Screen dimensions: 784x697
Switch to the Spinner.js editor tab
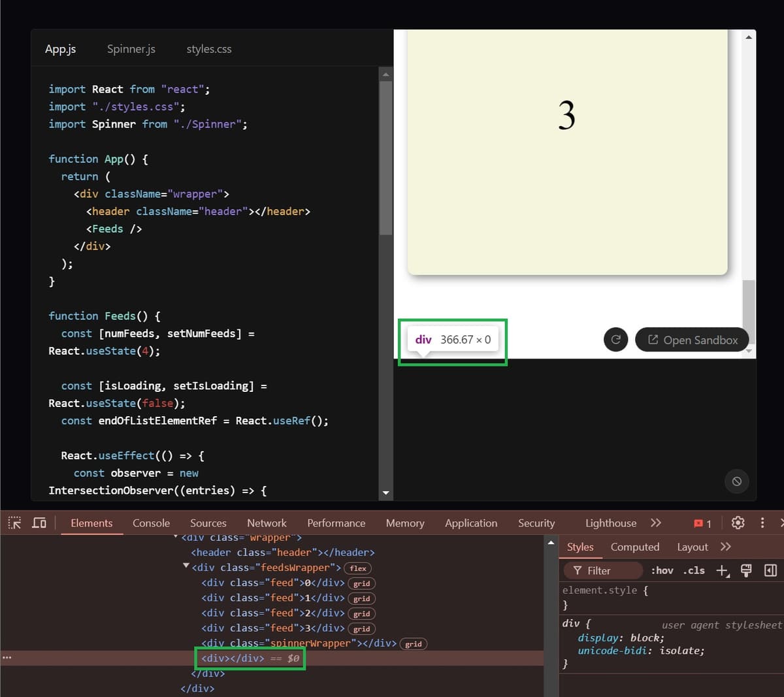131,48
